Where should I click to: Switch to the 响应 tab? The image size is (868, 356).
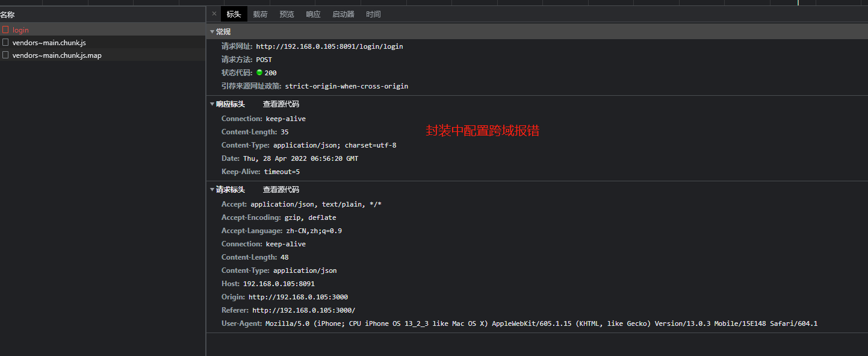313,14
